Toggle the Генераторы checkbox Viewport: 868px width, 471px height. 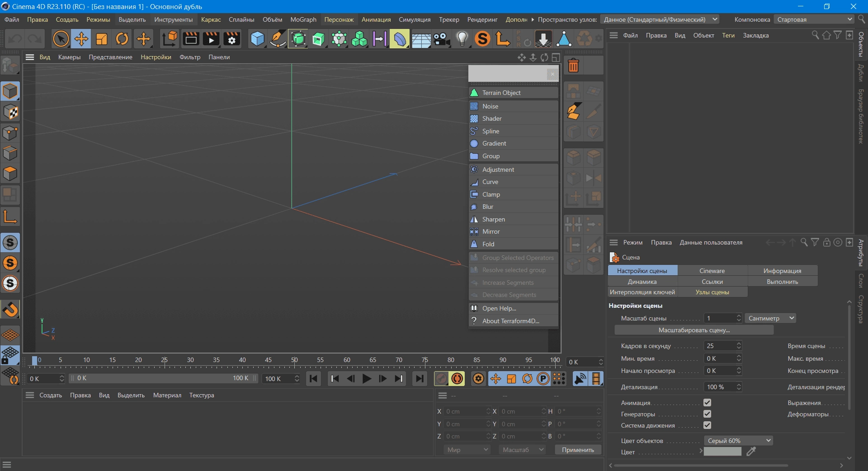click(708, 414)
